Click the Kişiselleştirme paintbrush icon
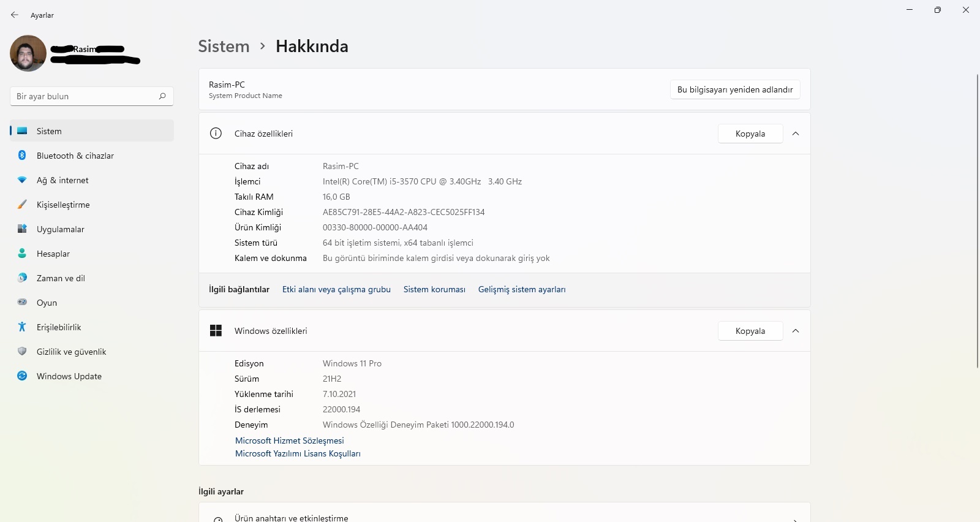Screen dimensions: 980x522 (22, 205)
